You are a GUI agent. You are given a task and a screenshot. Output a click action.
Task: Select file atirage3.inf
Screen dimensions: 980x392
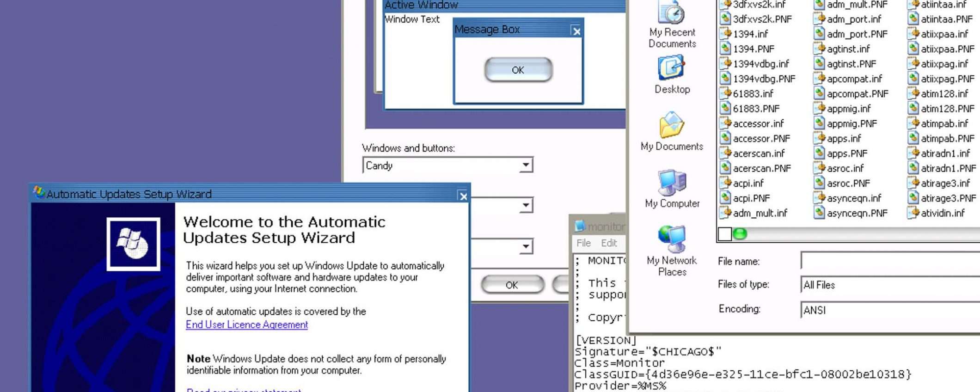click(945, 183)
